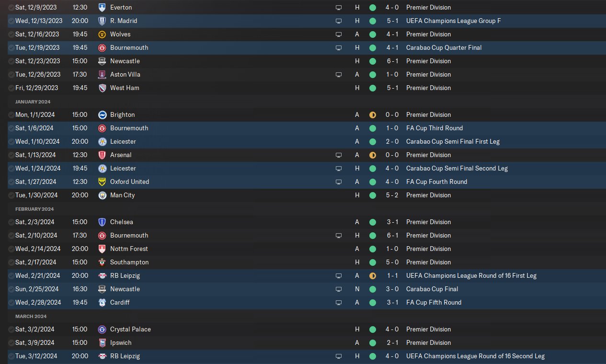Click the Everton club badge icon

(102, 7)
